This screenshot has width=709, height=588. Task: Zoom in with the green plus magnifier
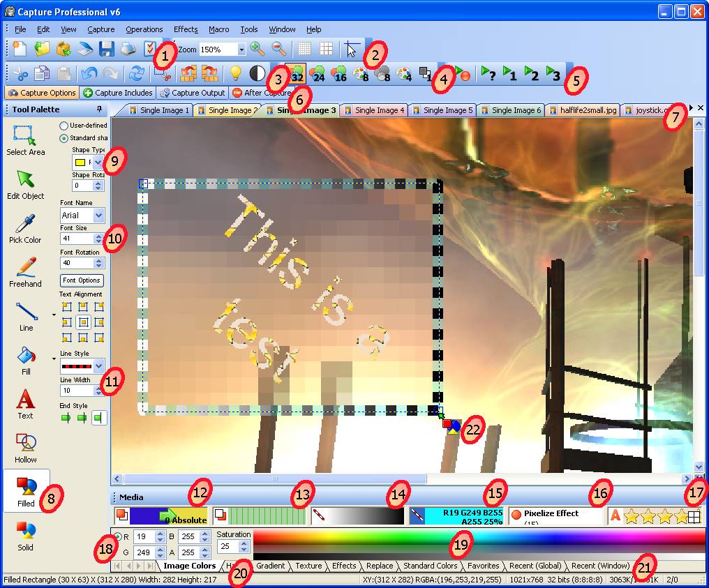[258, 49]
